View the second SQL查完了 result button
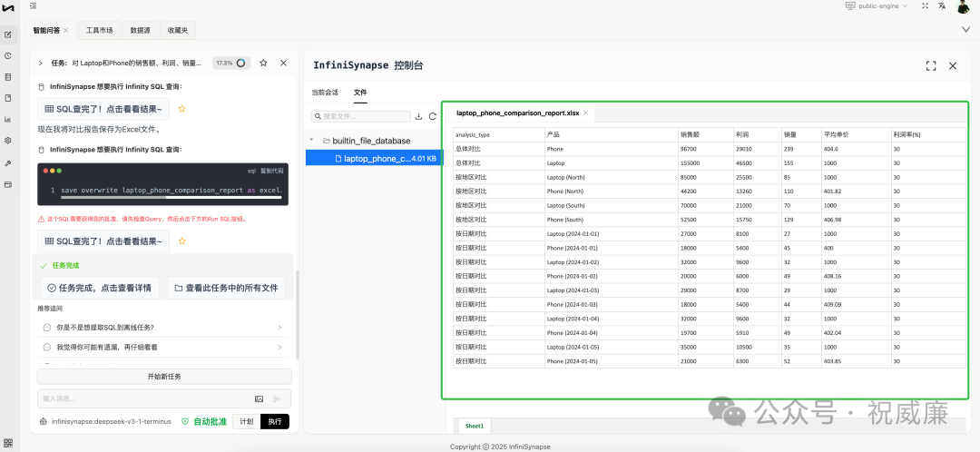Image resolution: width=980 pixels, height=452 pixels. (103, 241)
